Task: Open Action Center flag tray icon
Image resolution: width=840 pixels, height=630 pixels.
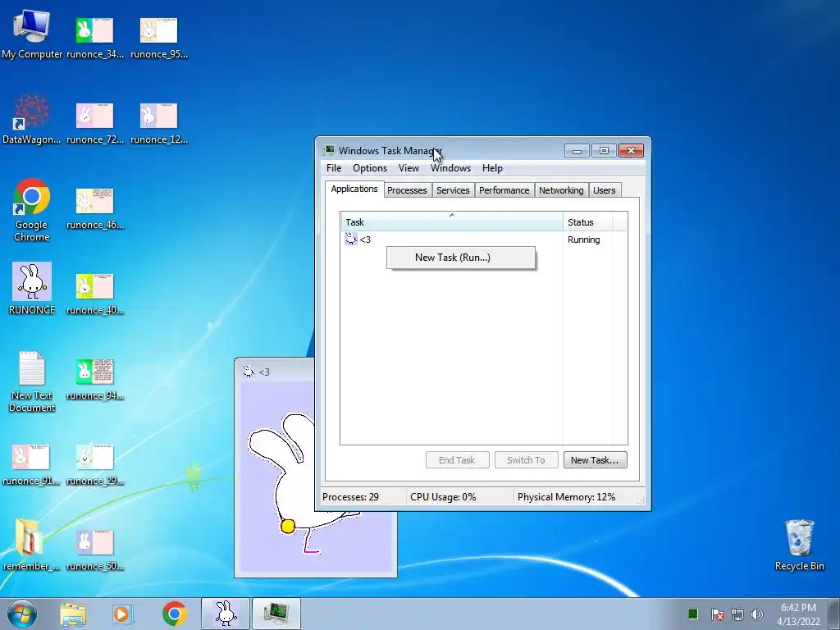Action: [x=717, y=614]
